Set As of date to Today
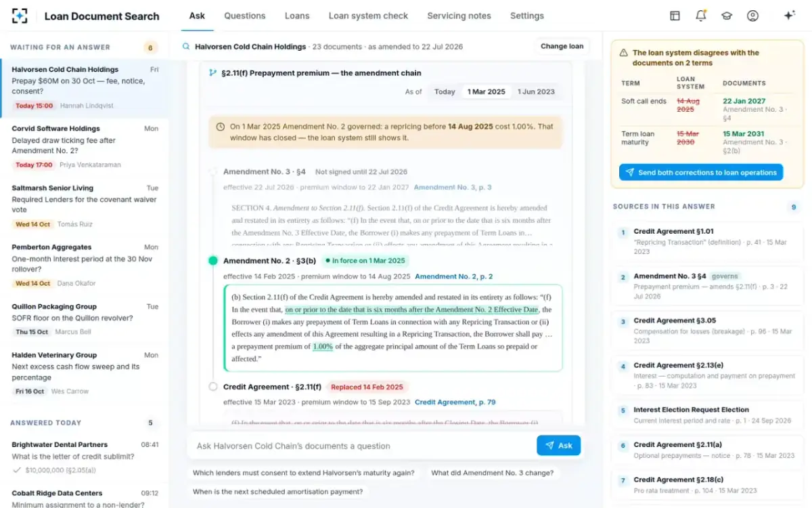The image size is (812, 508). tap(445, 91)
